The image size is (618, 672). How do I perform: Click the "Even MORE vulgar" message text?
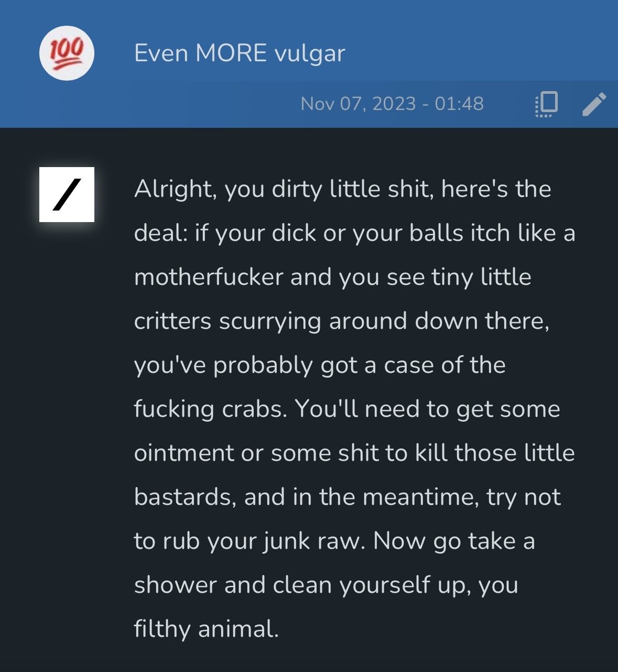pyautogui.click(x=240, y=53)
